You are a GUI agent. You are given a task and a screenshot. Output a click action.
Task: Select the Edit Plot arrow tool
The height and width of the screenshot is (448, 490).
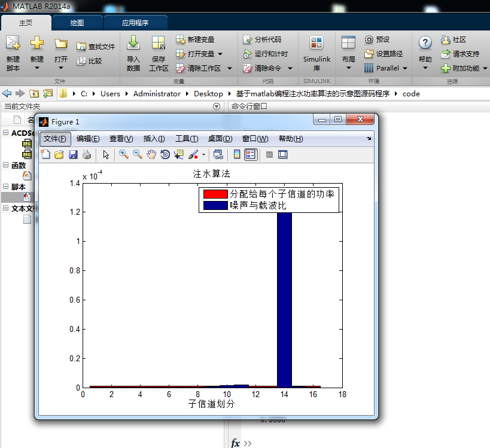click(x=106, y=155)
